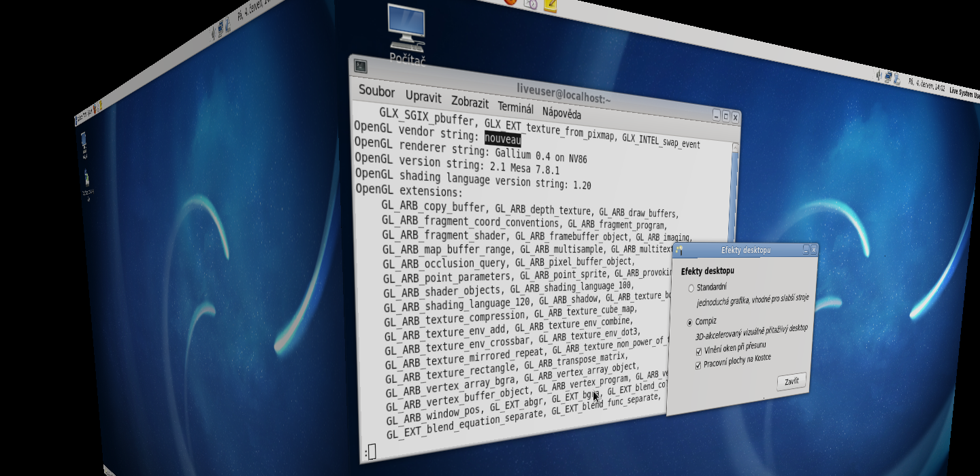Click the GL_ARB_fragment_coord_conventions text
Image resolution: width=980 pixels, height=476 pixels.
[470, 222]
